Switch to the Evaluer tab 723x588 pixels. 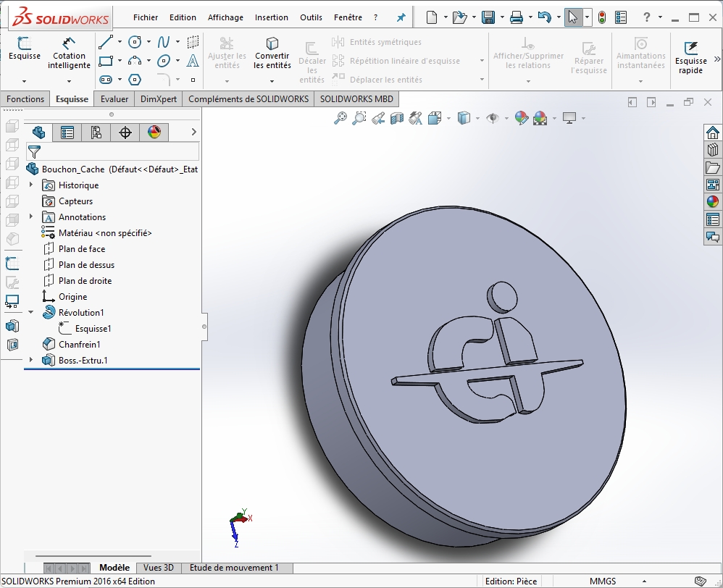tap(114, 99)
